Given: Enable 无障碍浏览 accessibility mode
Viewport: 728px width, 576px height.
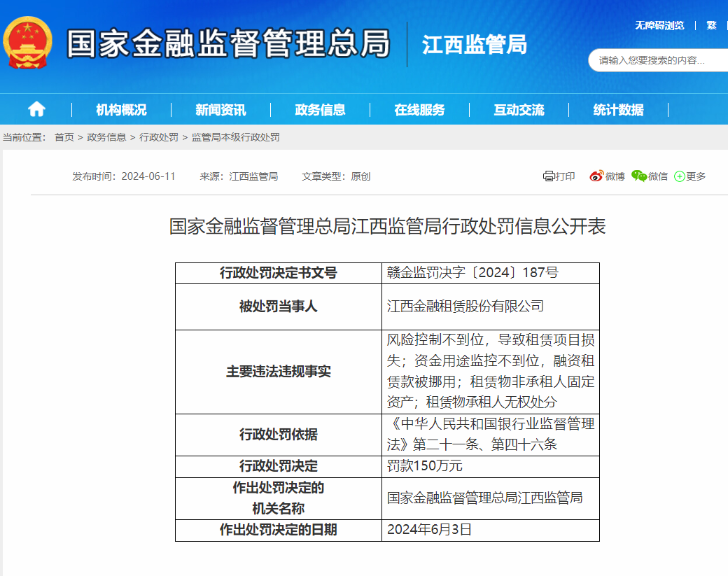Looking at the screenshot, I should click(659, 25).
